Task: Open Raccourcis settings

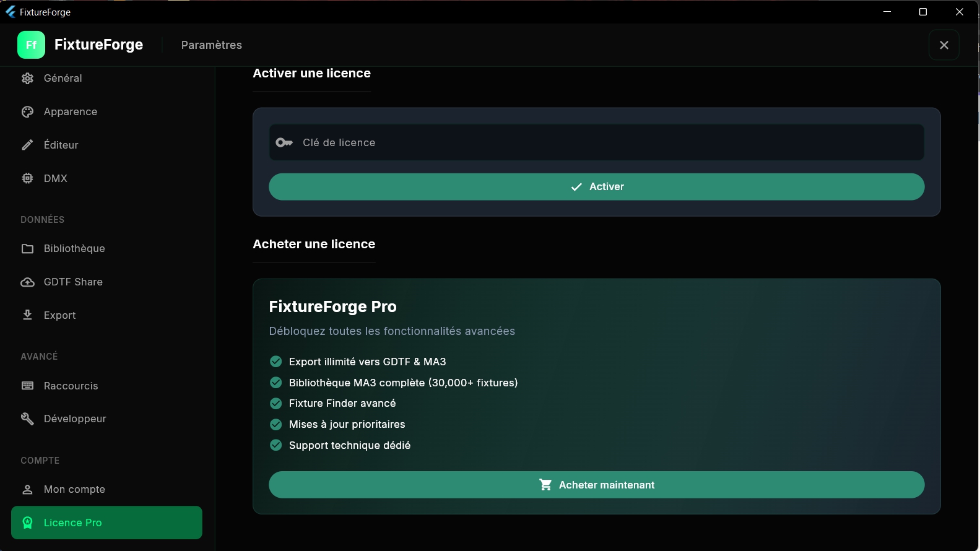Action: click(x=106, y=386)
